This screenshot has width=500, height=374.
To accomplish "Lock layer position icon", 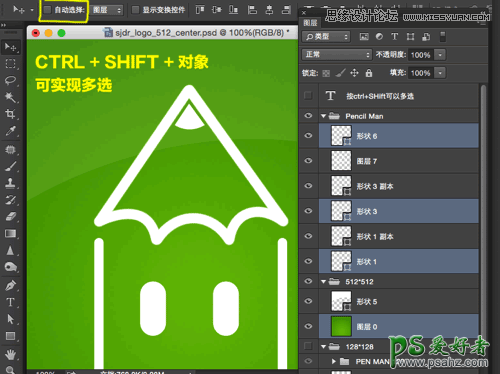I will coord(354,73).
